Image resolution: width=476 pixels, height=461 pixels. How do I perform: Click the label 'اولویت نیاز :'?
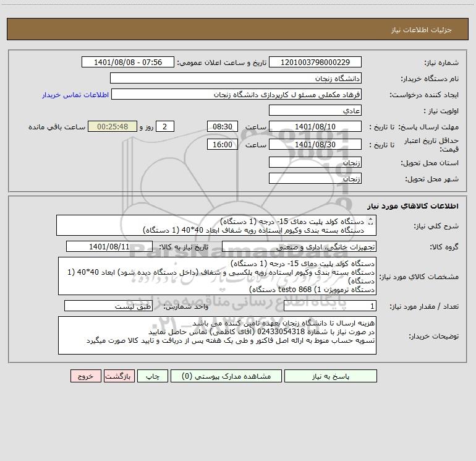pyautogui.click(x=441, y=111)
